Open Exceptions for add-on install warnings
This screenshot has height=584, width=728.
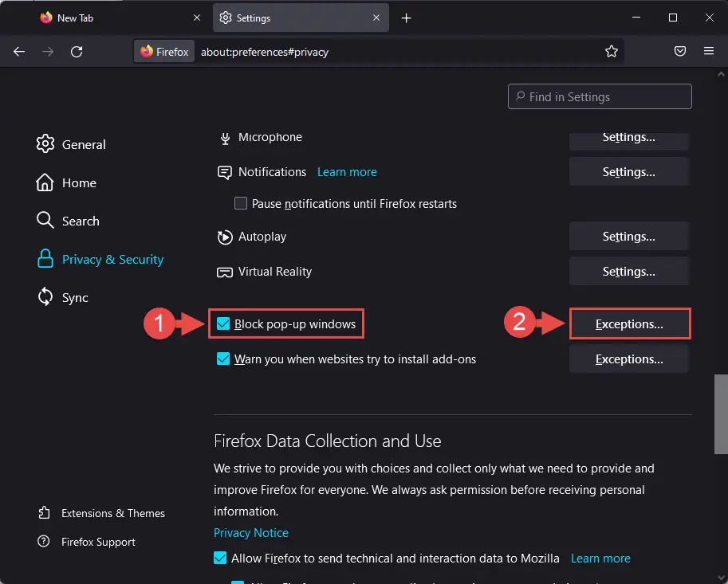pyautogui.click(x=629, y=359)
